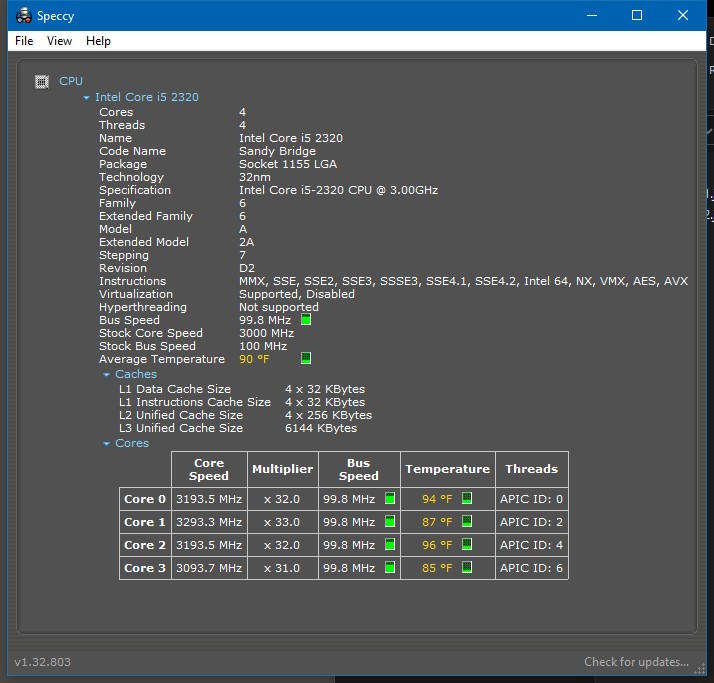The width and height of the screenshot is (714, 683).
Task: Collapse the Intel Core i5 2320 tree arrow
Action: tap(87, 97)
